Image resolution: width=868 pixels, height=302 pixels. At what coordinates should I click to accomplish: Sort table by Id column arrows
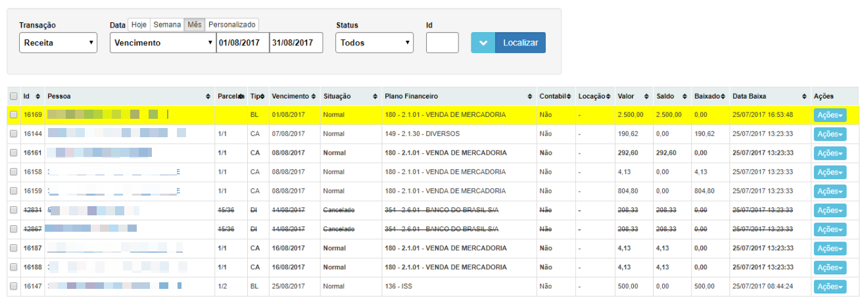point(38,97)
